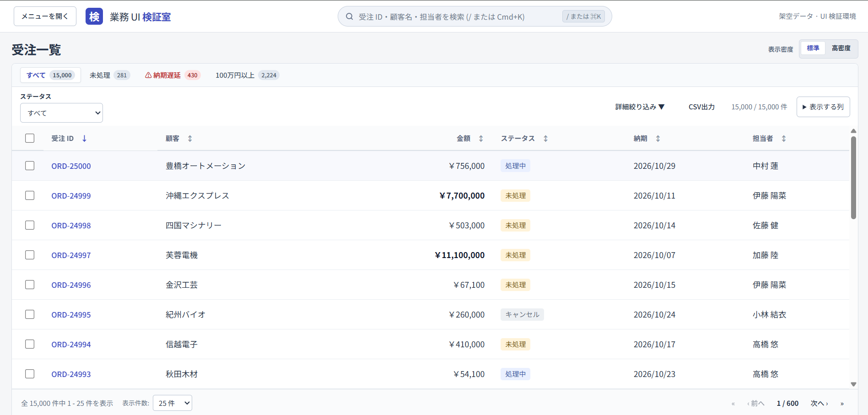Image resolution: width=868 pixels, height=415 pixels.
Task: Select the 未処理 281 tab
Action: point(110,75)
